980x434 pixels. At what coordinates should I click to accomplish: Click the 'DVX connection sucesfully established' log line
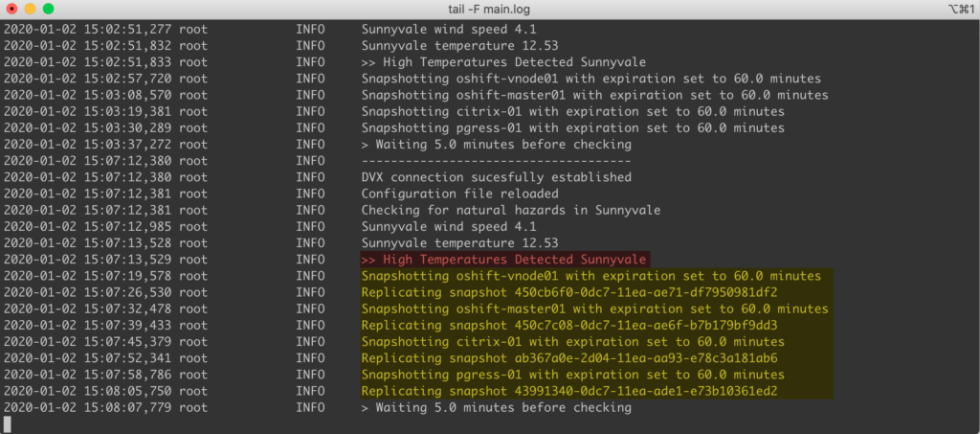(497, 177)
